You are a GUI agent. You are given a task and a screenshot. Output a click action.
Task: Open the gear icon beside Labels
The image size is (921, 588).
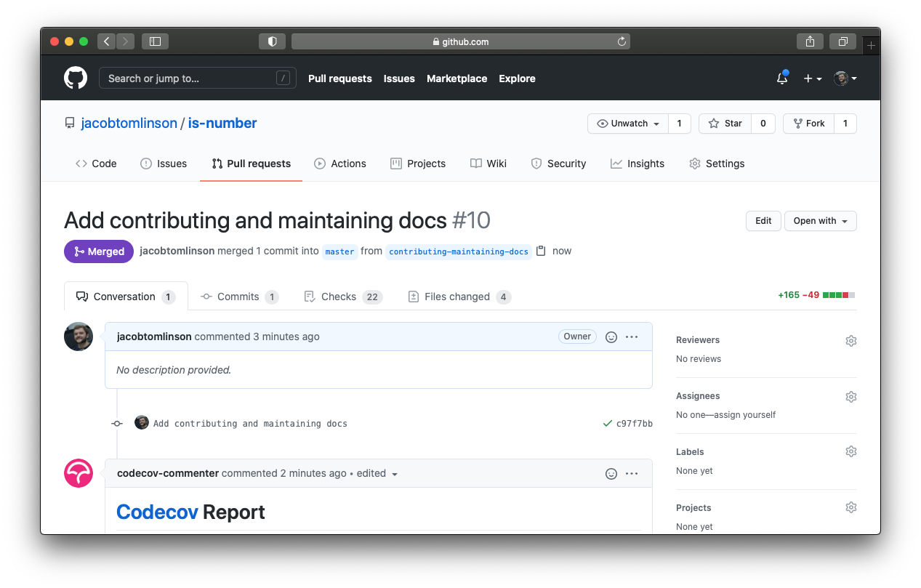850,451
